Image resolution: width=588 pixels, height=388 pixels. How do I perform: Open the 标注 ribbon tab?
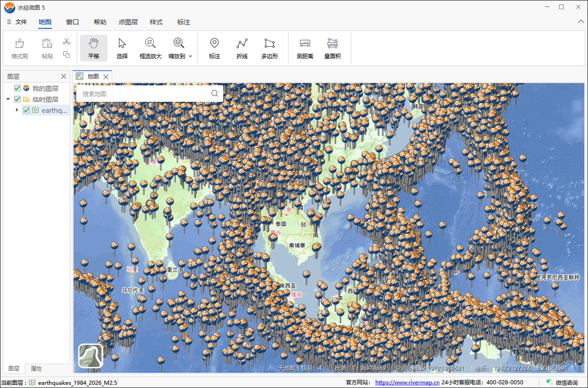coord(183,22)
